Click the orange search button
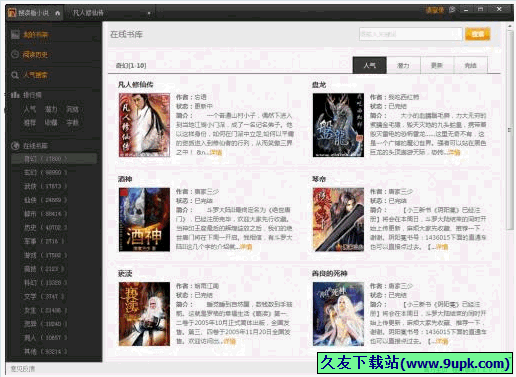Image resolution: width=516 pixels, height=377 pixels. (478, 34)
